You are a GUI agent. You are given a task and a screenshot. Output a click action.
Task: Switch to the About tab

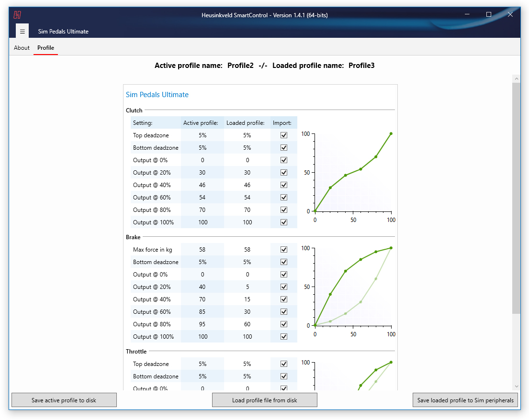click(22, 48)
